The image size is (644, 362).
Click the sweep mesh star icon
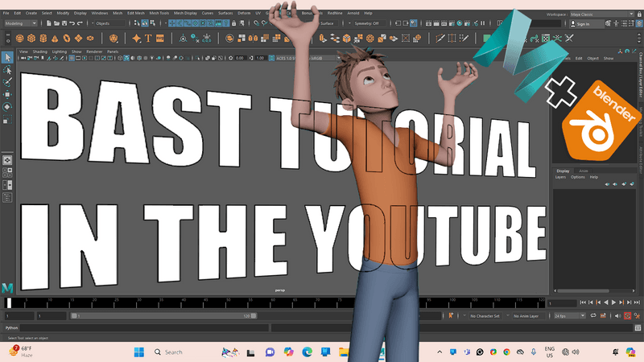[x=136, y=38]
